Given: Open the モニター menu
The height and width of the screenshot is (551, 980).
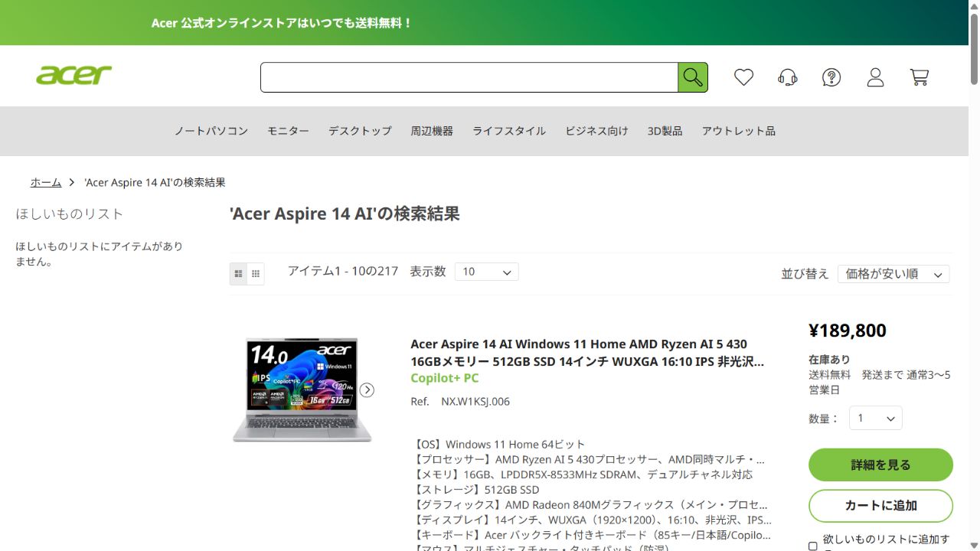Looking at the screenshot, I should tap(288, 131).
